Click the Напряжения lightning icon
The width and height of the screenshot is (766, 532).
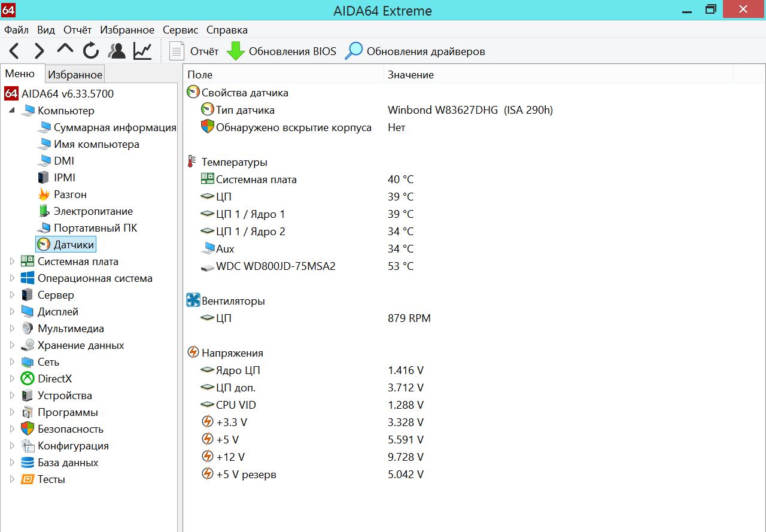(193, 352)
